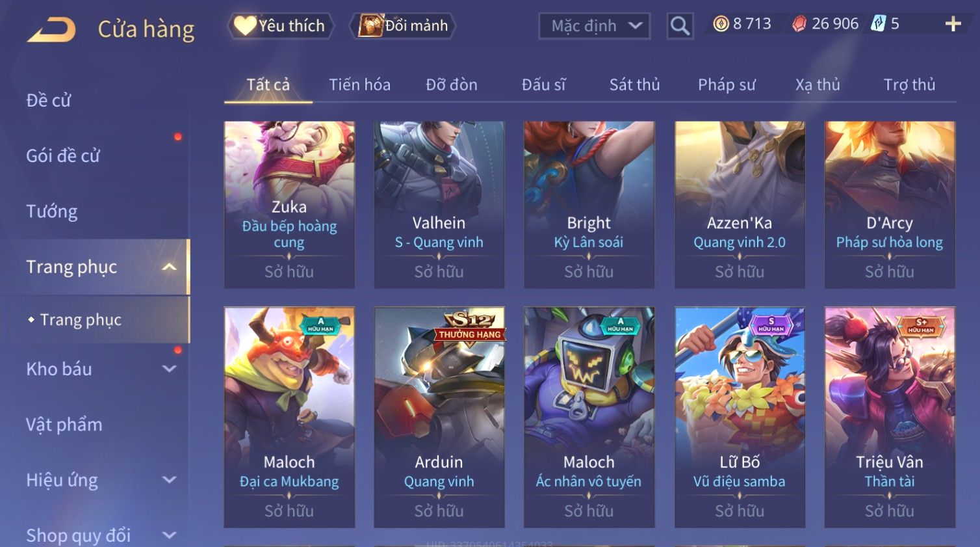
Task: Select the Lữ Bố Vũ điệu samba skin
Action: [x=740, y=417]
